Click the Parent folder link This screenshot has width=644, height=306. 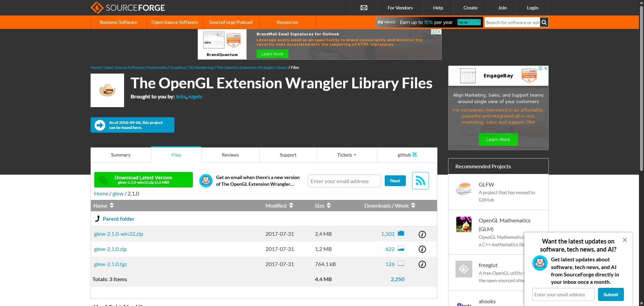118,219
